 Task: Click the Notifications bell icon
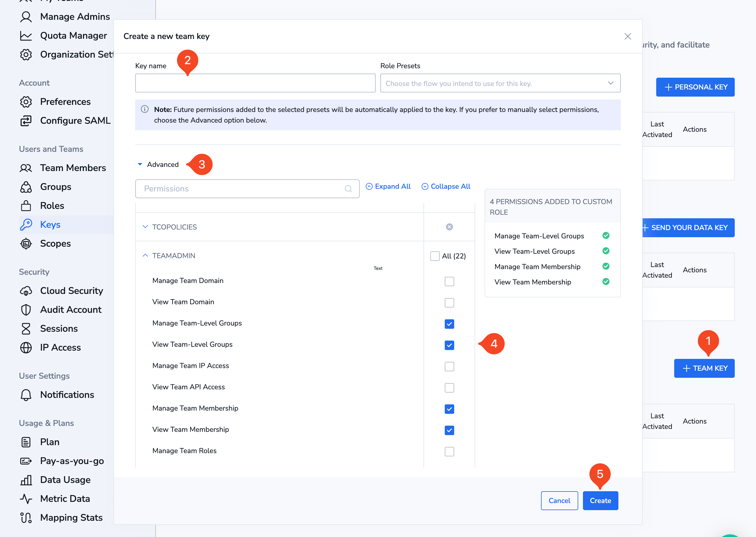click(x=26, y=395)
